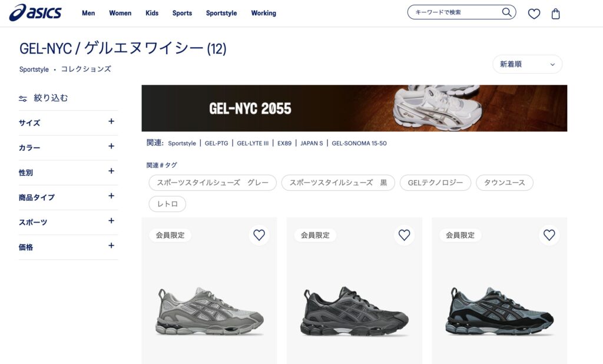Viewport: 603px width, 364px height.
Task: Open the Men menu
Action: point(88,13)
